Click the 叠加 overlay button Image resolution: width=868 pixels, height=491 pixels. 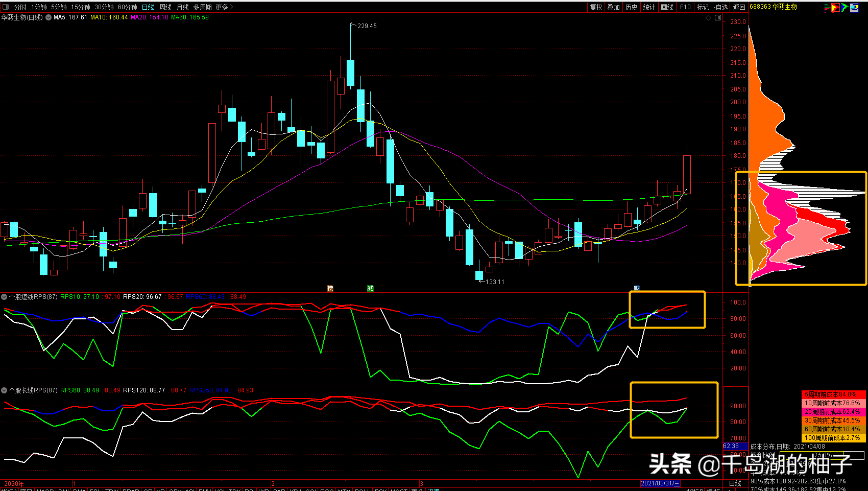[614, 7]
